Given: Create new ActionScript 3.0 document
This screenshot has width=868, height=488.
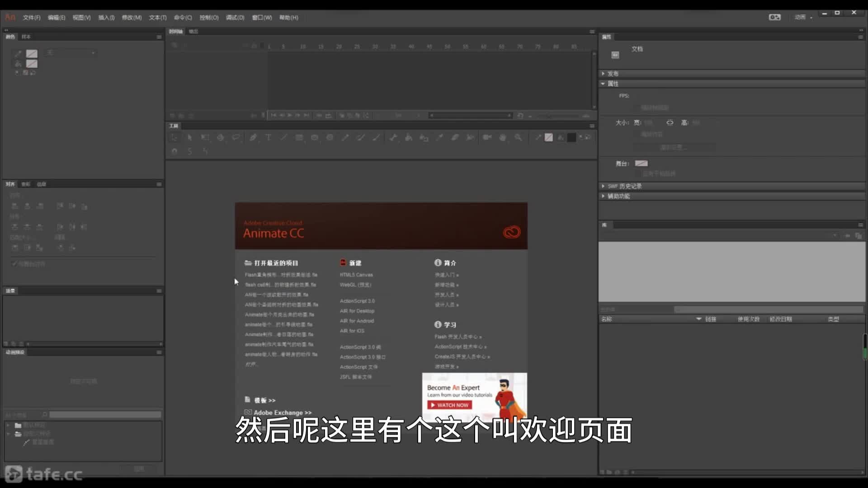Looking at the screenshot, I should [x=357, y=301].
